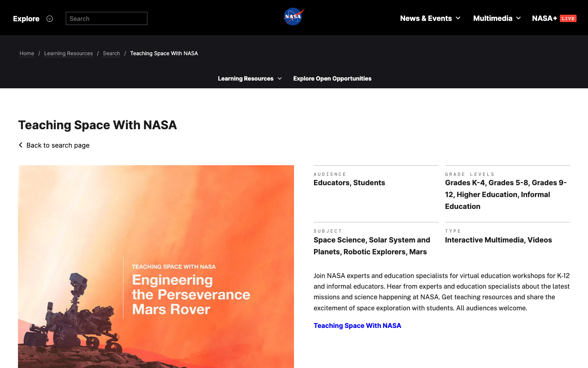Expand the Multimedia dropdown chevron
This screenshot has height=368, width=588.
pos(519,18)
